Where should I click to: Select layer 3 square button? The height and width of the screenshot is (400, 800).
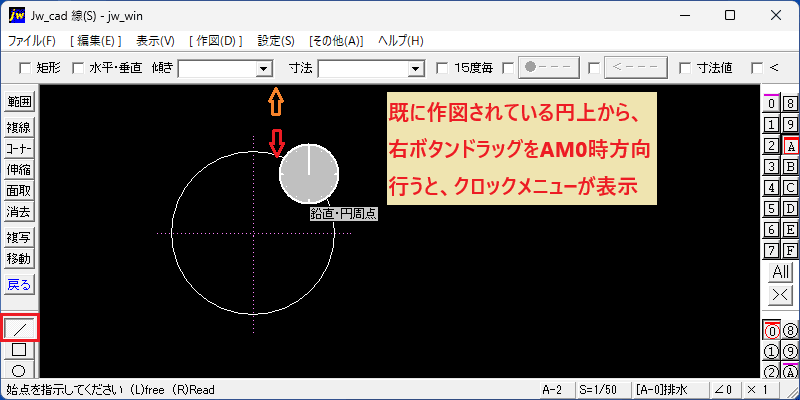tap(771, 167)
